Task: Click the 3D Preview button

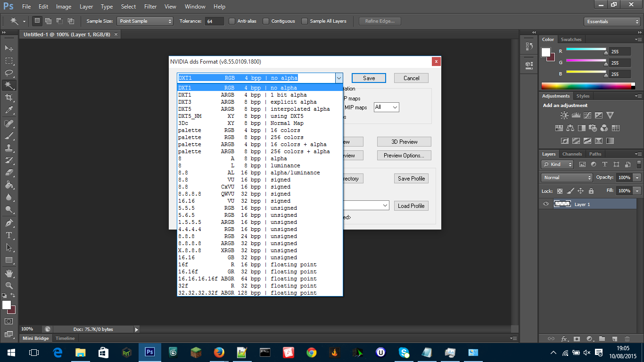Action: pos(404,142)
